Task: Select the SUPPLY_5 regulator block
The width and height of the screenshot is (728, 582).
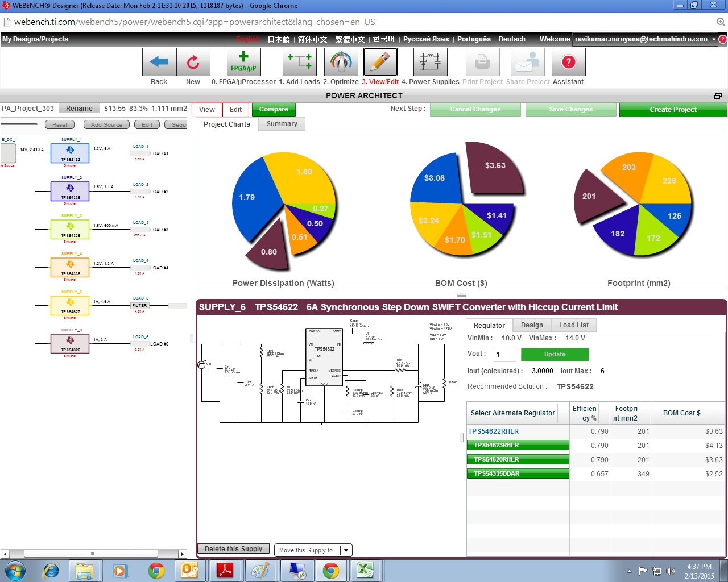Action: pyautogui.click(x=70, y=306)
